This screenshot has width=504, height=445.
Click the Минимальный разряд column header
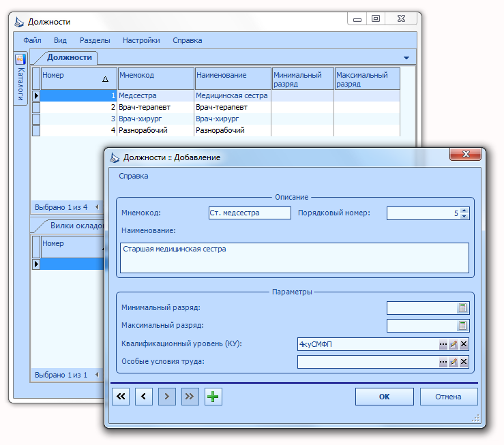click(x=303, y=78)
